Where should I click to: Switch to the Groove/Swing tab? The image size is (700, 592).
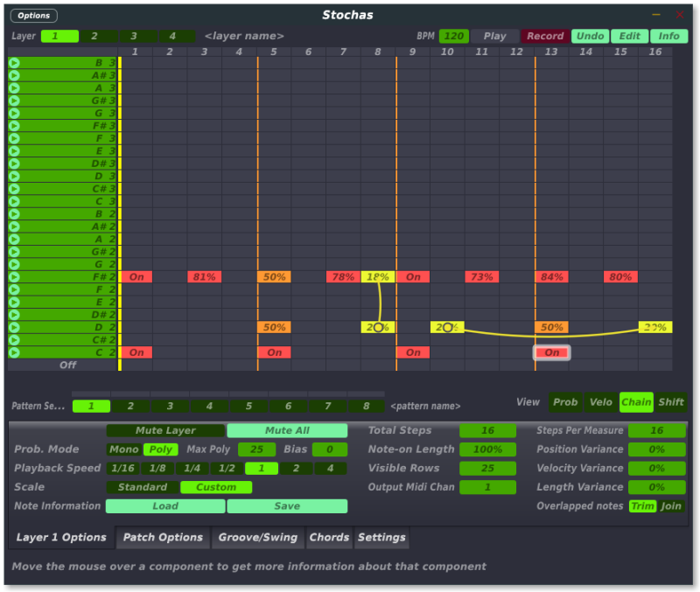pos(258,537)
